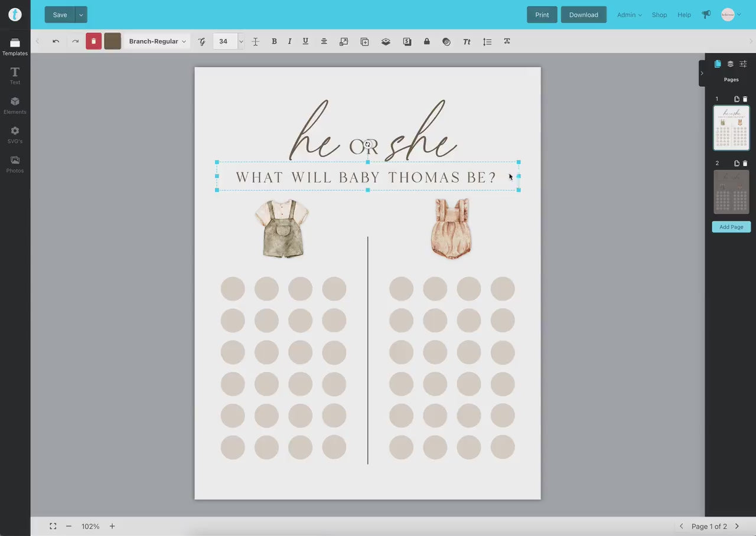The width and height of the screenshot is (756, 536).
Task: Click the 'WHAT WILL BABY THOMAS BE?' text
Action: 366,177
